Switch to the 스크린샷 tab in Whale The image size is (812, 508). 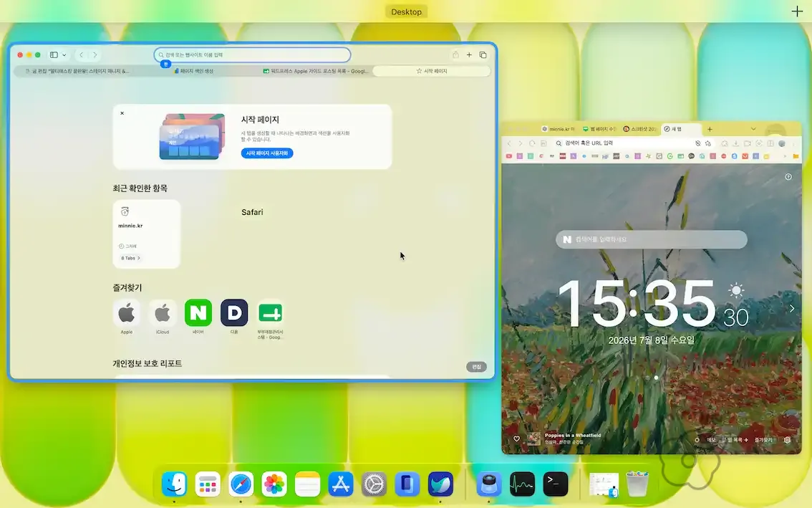point(640,129)
